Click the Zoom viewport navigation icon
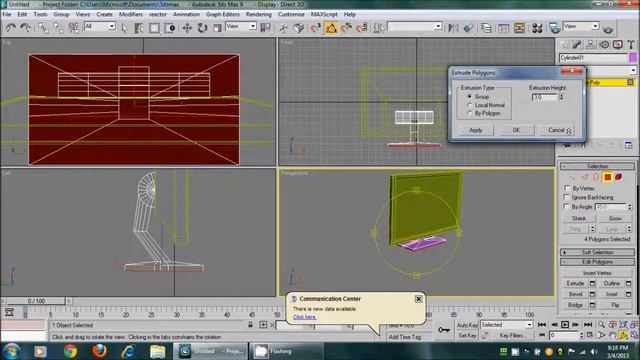The height and width of the screenshot is (360, 640). tap(602, 324)
